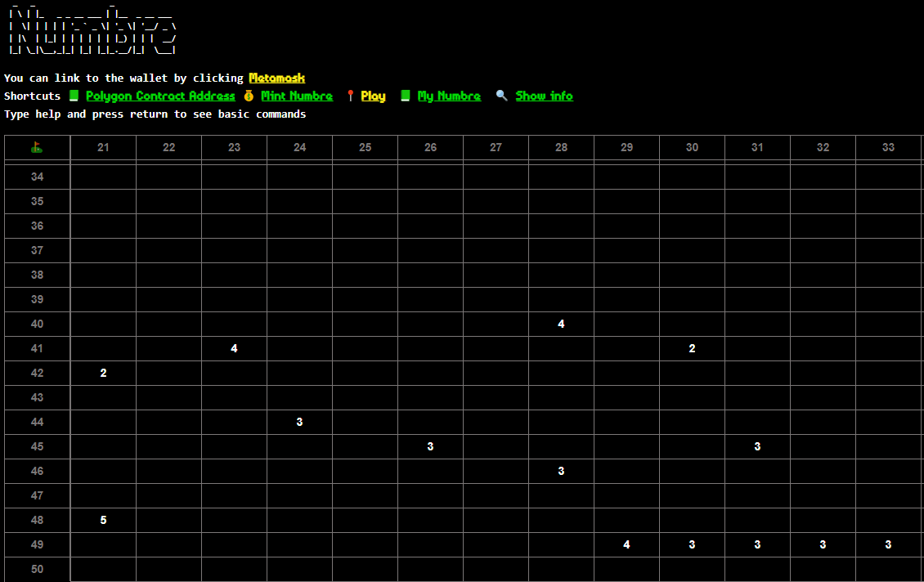924x582 pixels.
Task: Select row header 43
Action: [37, 397]
